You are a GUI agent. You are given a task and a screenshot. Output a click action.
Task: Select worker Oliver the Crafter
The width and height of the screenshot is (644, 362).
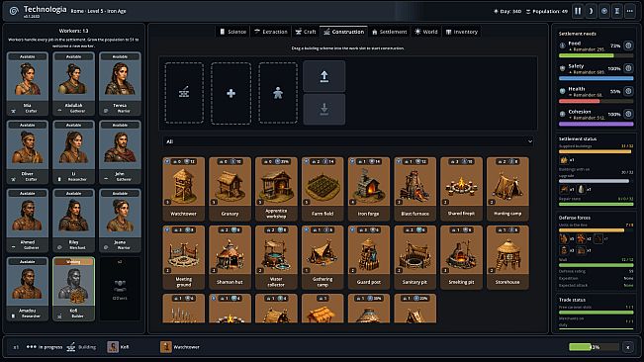[27, 152]
